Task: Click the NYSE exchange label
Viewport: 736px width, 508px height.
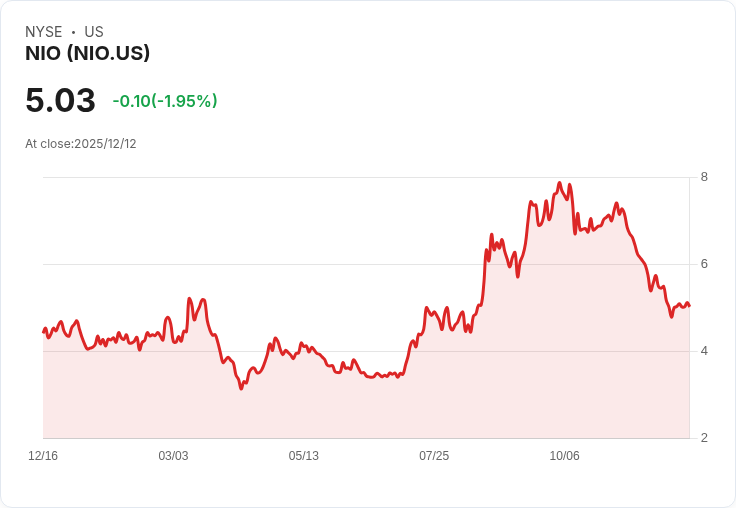Action: (44, 32)
